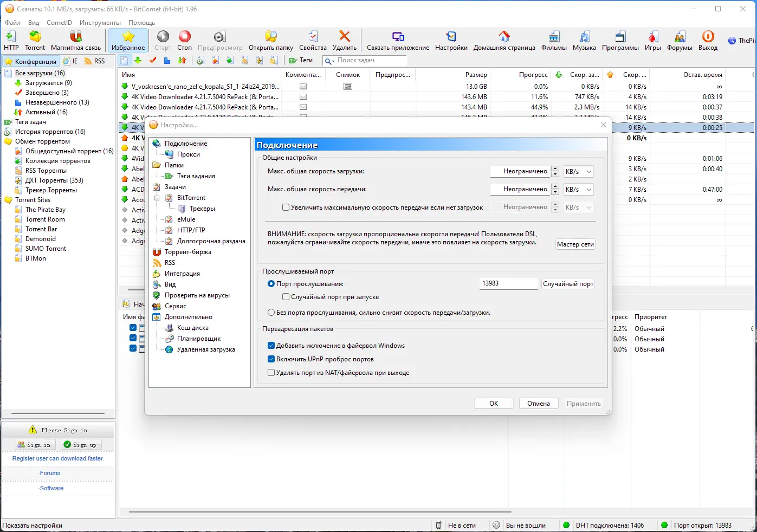This screenshot has width=757, height=532.
Task: Increase max download speed with up arrow
Action: point(555,168)
